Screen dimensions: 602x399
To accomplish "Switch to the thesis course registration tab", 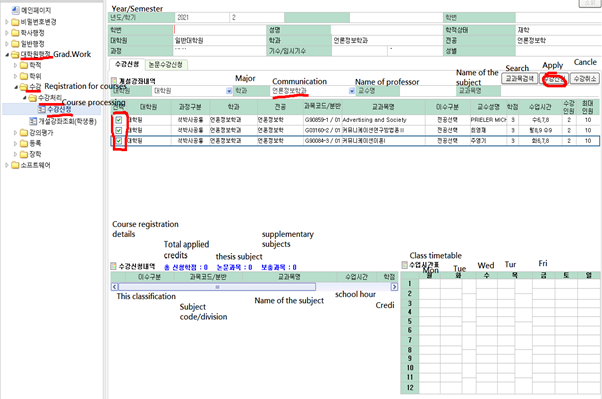I will [166, 65].
